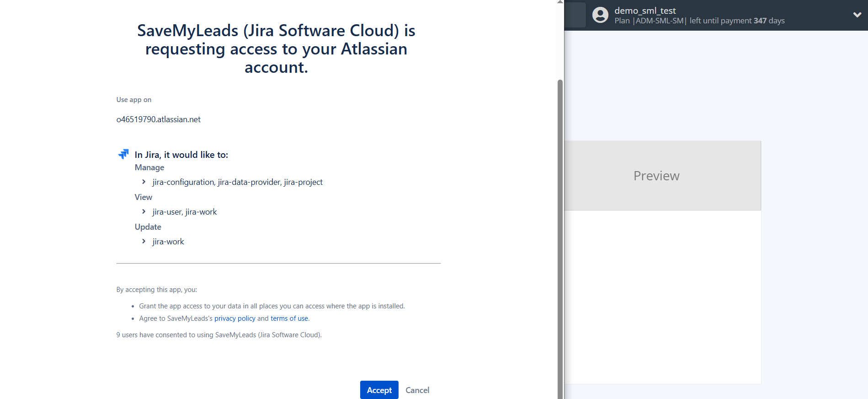
Task: Click the Jira logo icon
Action: (x=123, y=154)
